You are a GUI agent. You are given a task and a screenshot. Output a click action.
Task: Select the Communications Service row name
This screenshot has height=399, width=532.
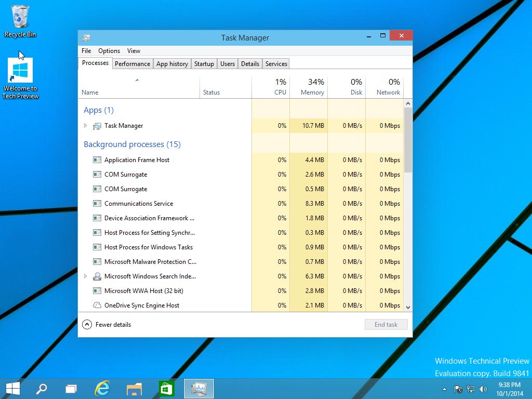coord(139,204)
